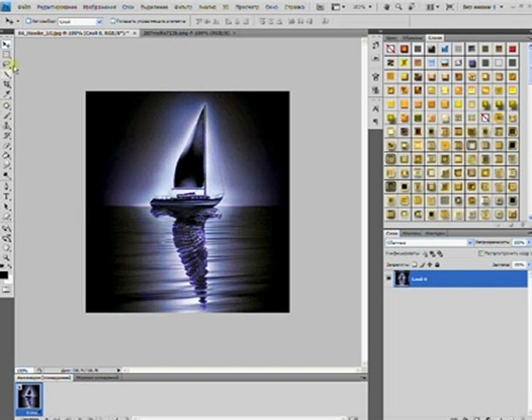532x420 pixels.
Task: Toggle lock image pixels brush icon
Action: point(422,265)
